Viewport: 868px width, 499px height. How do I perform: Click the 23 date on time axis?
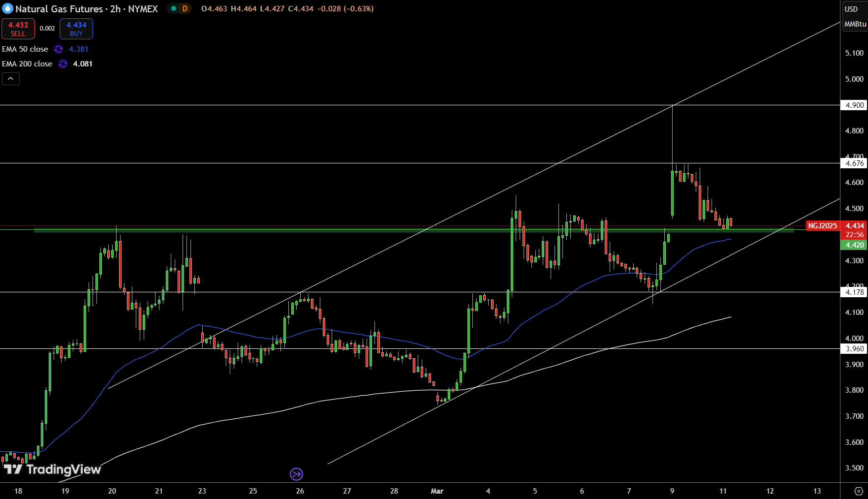point(202,491)
